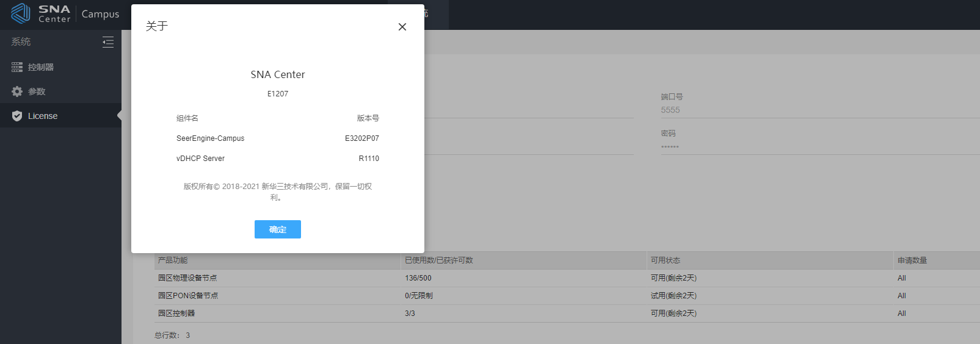Viewport: 980px width, 344px height.
Task: Select the 园区控制器 table row
Action: 567,314
